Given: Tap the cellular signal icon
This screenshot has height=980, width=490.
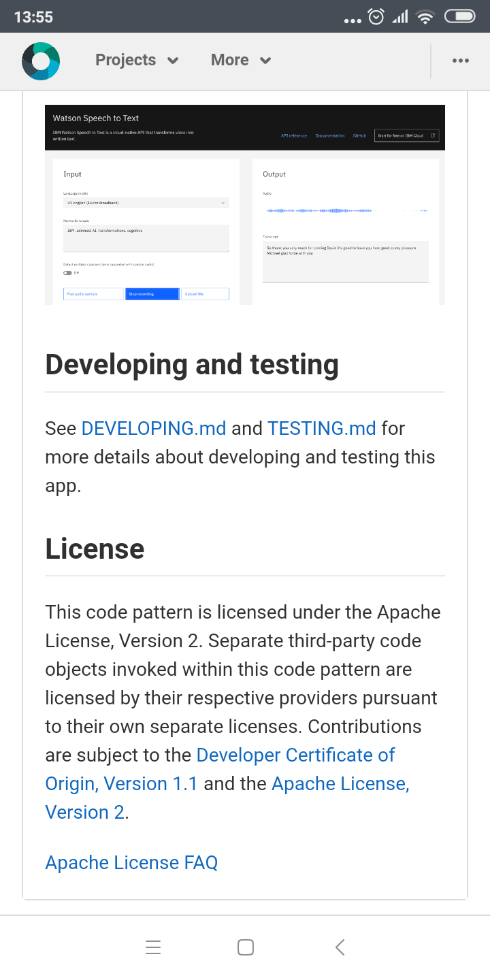Looking at the screenshot, I should (x=400, y=17).
